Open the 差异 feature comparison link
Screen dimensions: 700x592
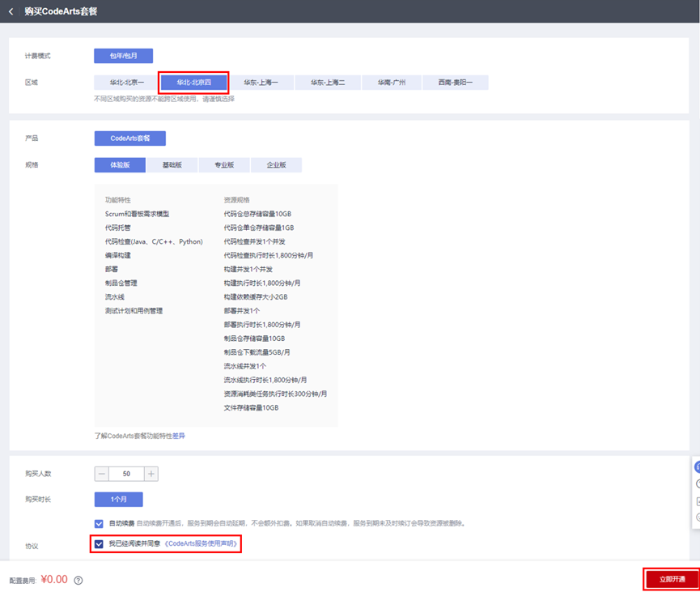tap(178, 436)
